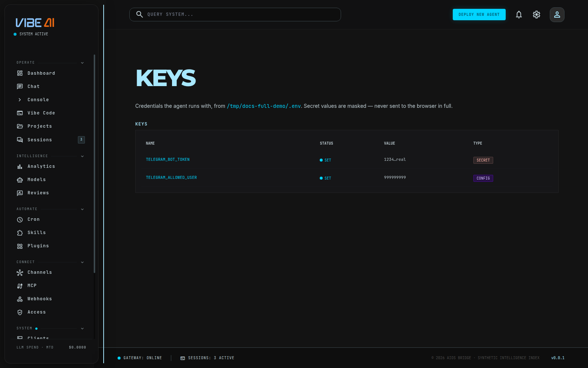
Task: Collapse the OPERATE section
Action: click(82, 63)
